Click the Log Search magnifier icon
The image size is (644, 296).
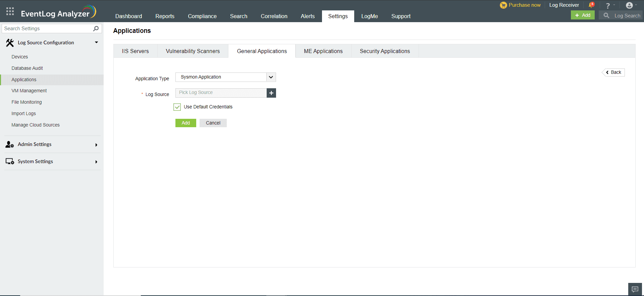606,15
